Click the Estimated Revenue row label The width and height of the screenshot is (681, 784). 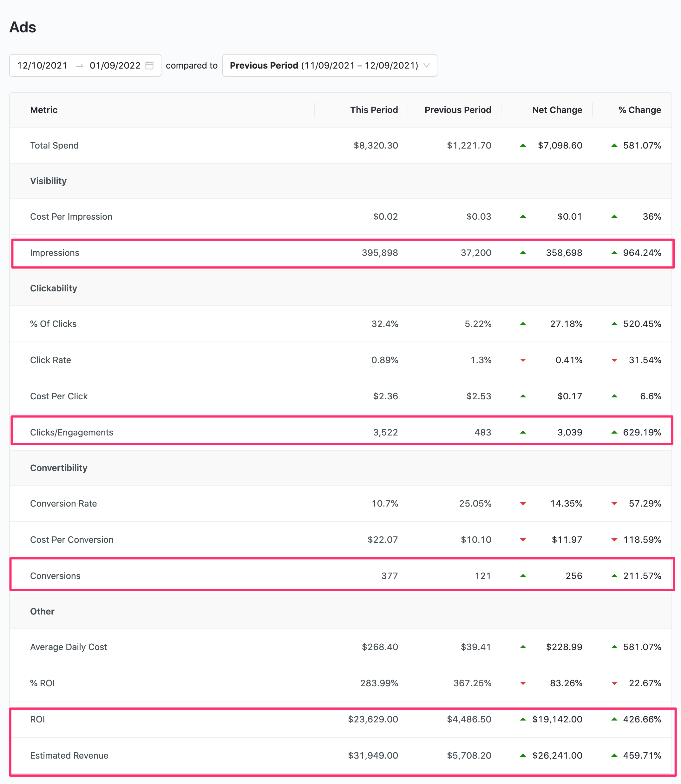69,755
